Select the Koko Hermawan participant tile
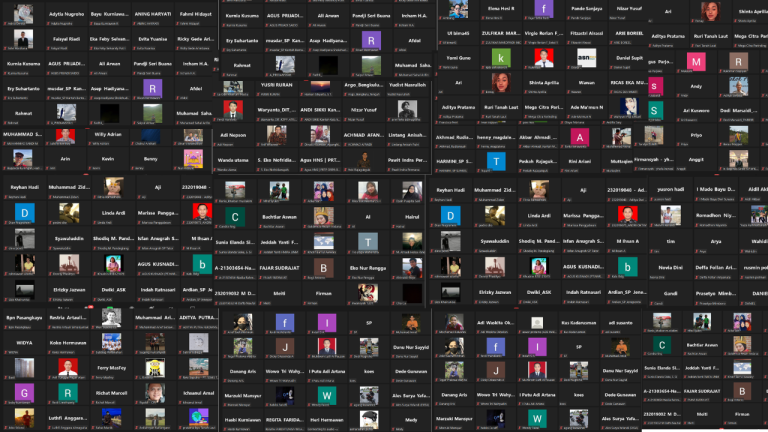The image size is (768, 432). pos(66,345)
